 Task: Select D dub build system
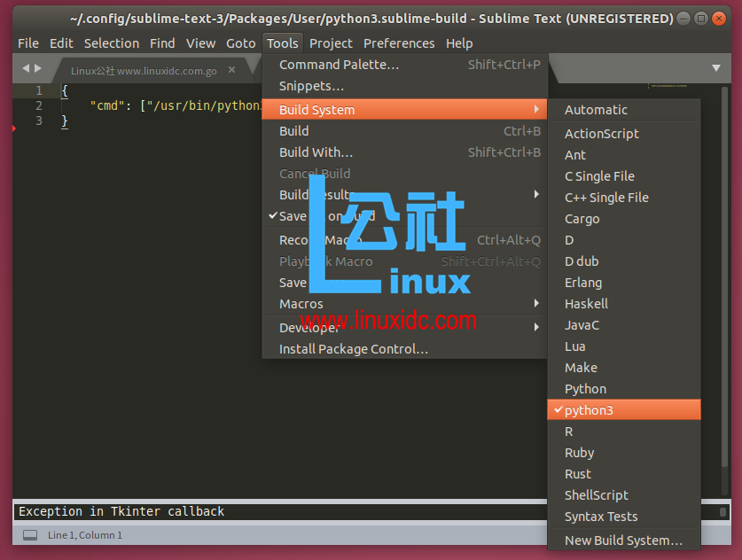click(624, 261)
